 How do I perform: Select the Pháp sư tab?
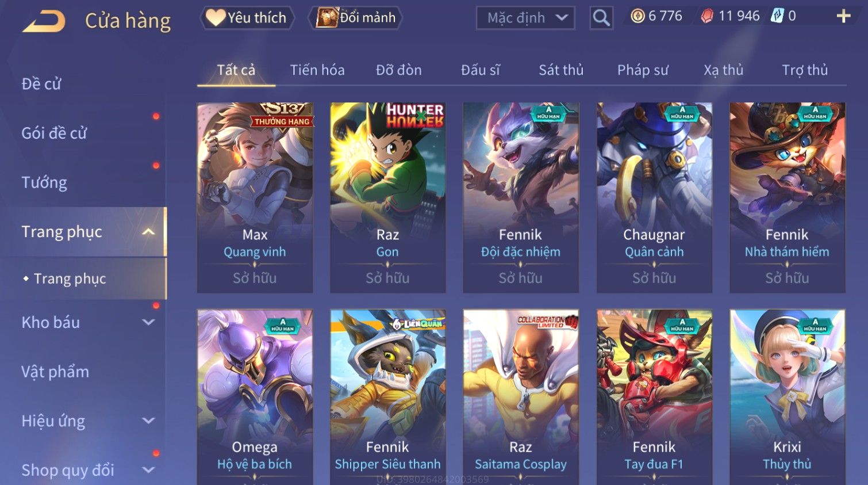[x=643, y=70]
